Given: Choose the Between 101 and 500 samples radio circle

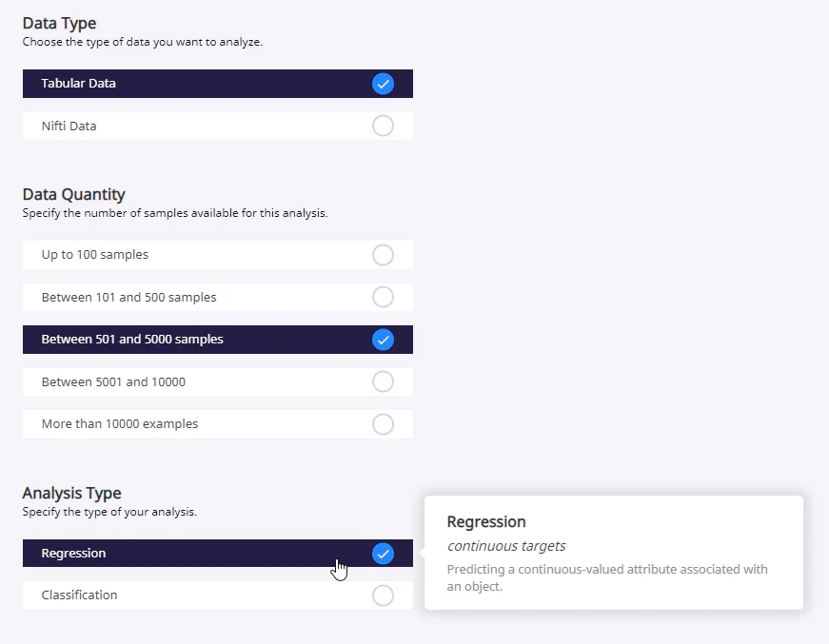Looking at the screenshot, I should (383, 297).
